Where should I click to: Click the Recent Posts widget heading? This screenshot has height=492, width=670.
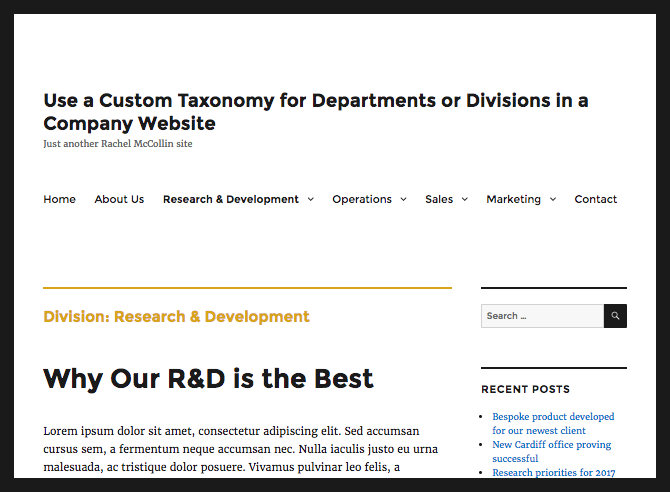pyautogui.click(x=525, y=389)
